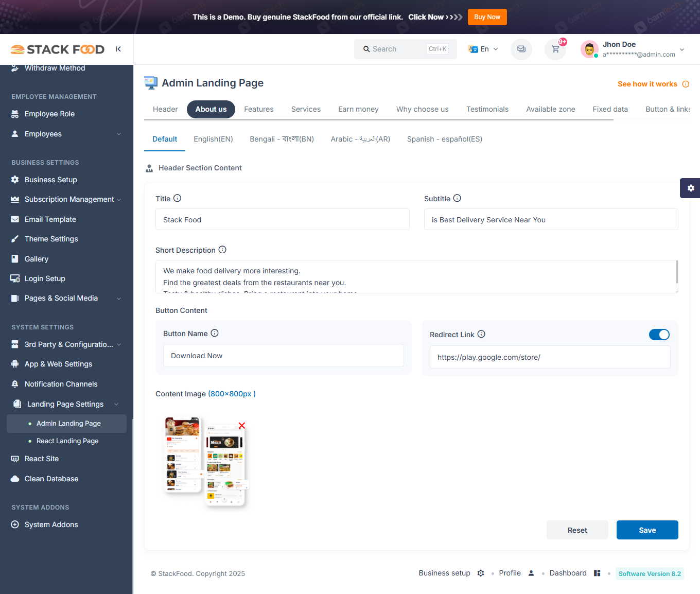Click the Jhon Doe avatar picture
The height and width of the screenshot is (594, 700).
coord(589,49)
